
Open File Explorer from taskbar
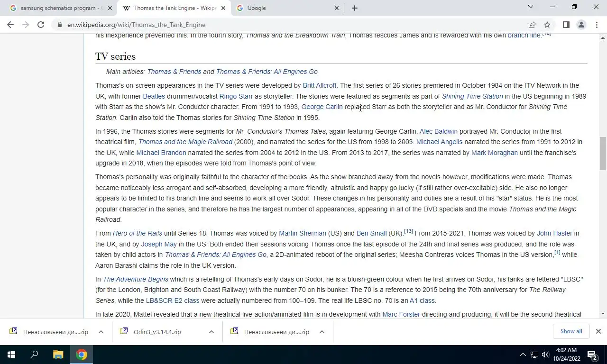[x=58, y=355]
